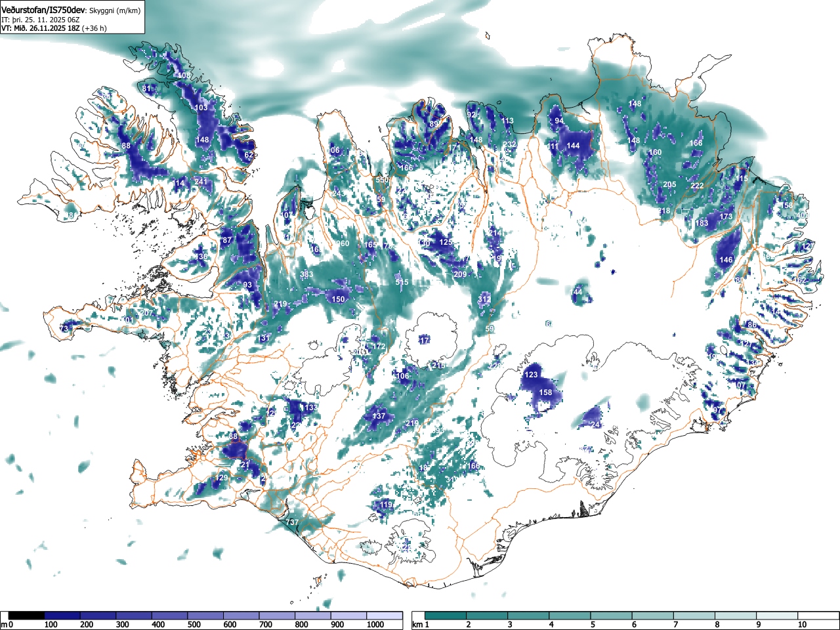Viewport: 840px width, 630px height.
Task: Click the 'km 1' label on the kilometre scale
Action: [421, 625]
